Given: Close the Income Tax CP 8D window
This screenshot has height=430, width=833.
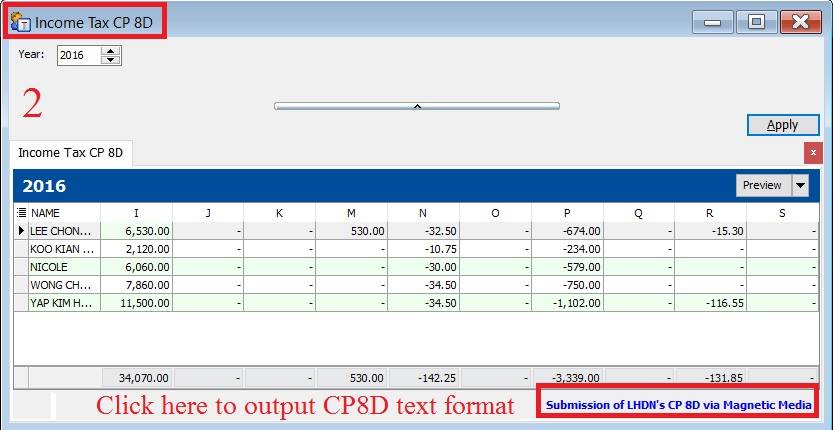Looking at the screenshot, I should click(801, 22).
